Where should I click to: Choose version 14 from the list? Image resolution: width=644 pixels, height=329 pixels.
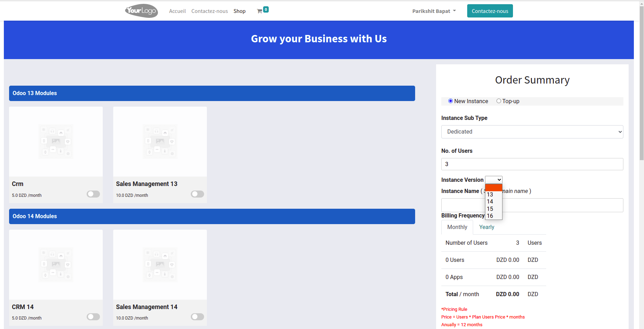tap(494, 201)
